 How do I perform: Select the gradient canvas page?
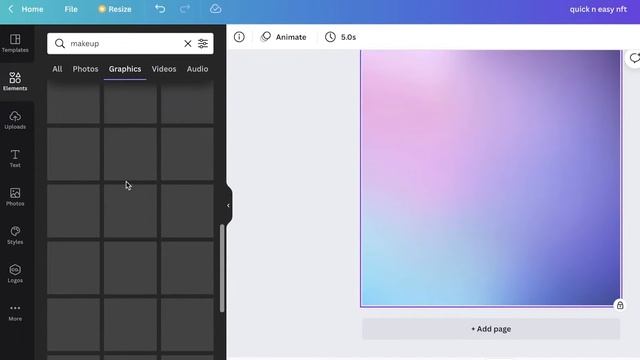tap(490, 178)
